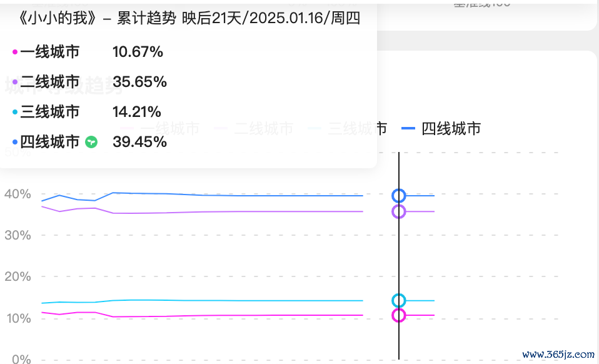Click the 39.45% value in the tooltip
The image size is (599, 364).
point(139,142)
